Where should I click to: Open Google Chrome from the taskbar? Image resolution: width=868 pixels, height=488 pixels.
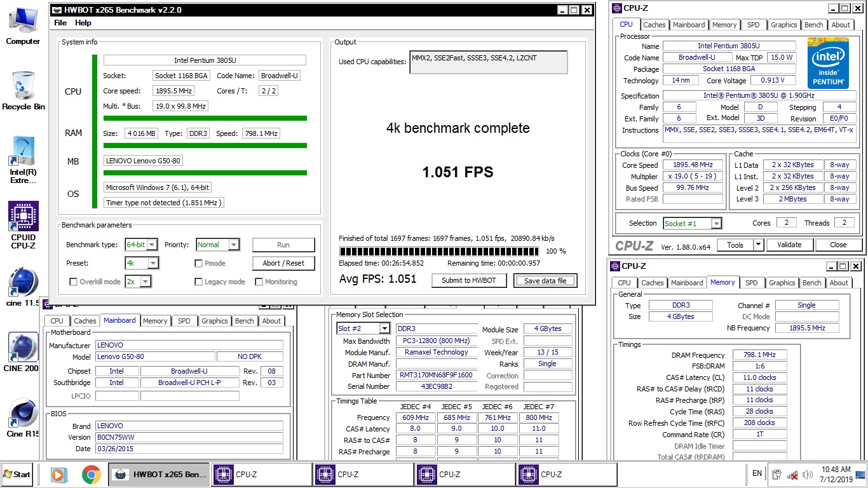[x=91, y=475]
